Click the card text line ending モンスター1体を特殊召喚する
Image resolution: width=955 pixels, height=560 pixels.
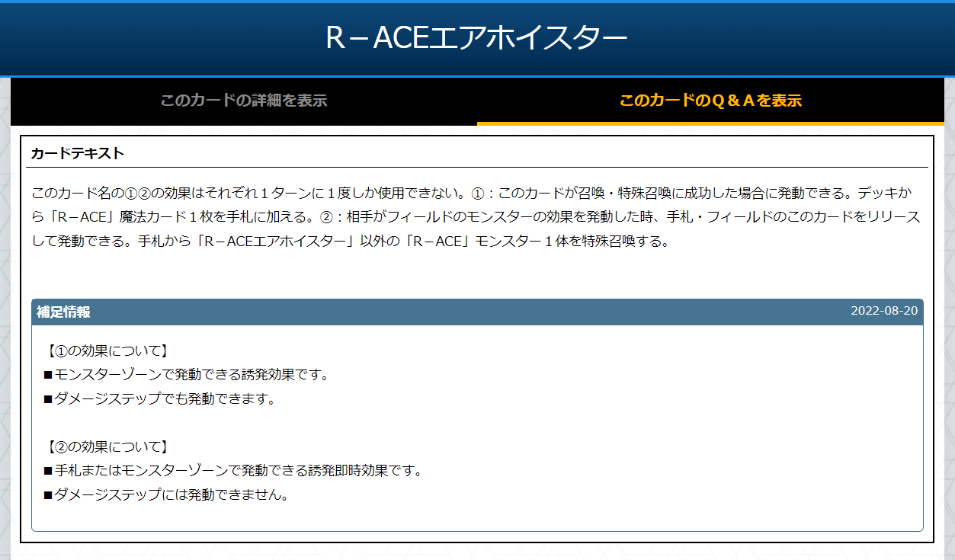351,242
